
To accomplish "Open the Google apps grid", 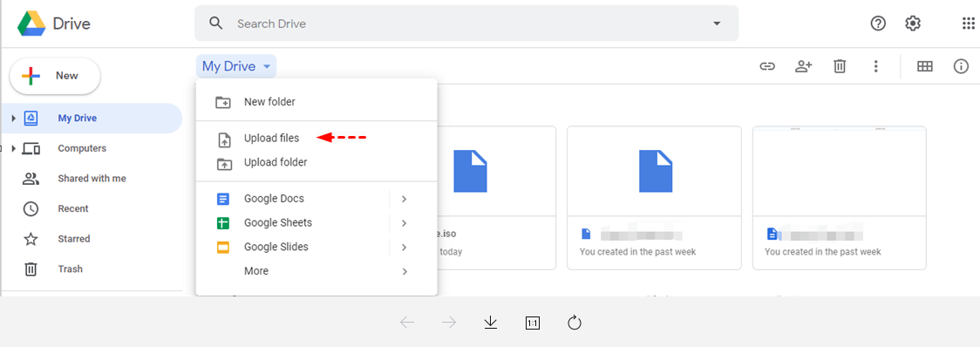I will click(x=968, y=24).
